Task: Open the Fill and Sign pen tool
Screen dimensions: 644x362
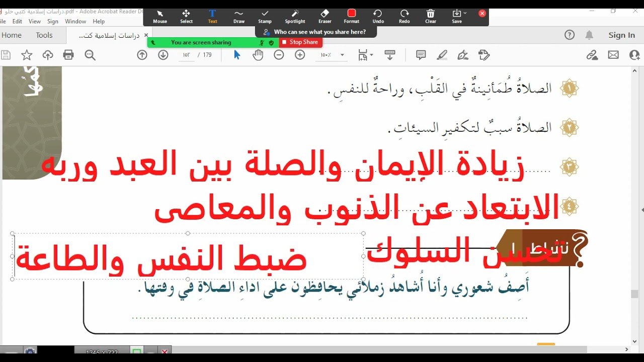Action: [463, 55]
